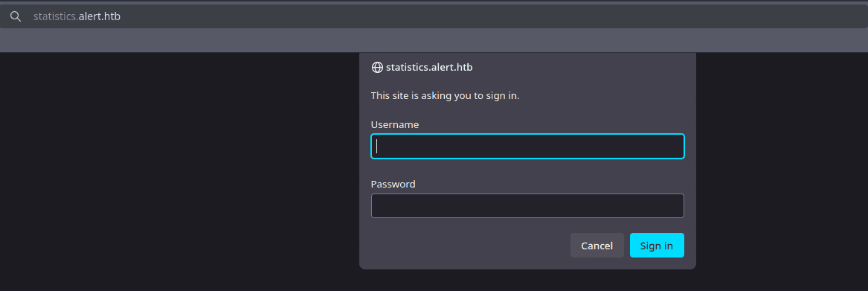Click the thin tab strip above address bar
Viewport: 868px width, 291px height.
point(434,2)
